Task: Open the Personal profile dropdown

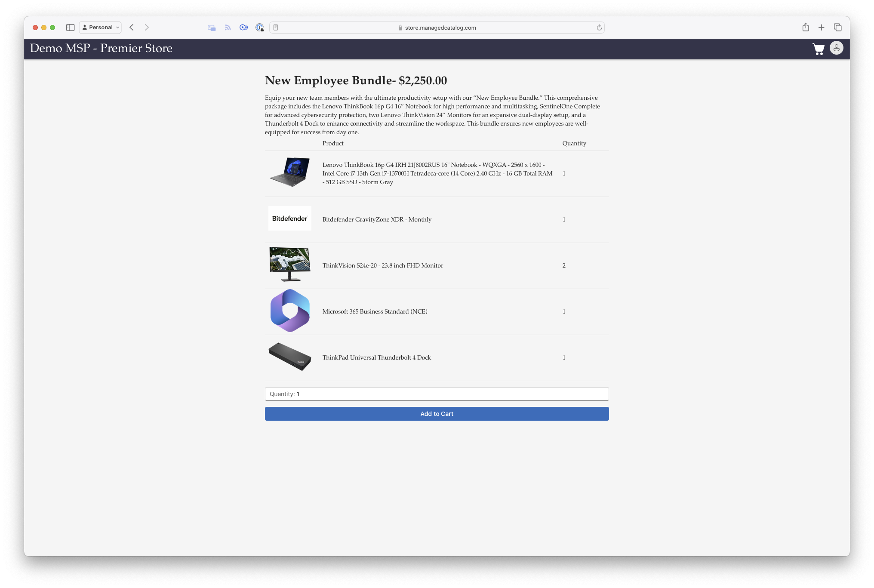Action: [100, 28]
